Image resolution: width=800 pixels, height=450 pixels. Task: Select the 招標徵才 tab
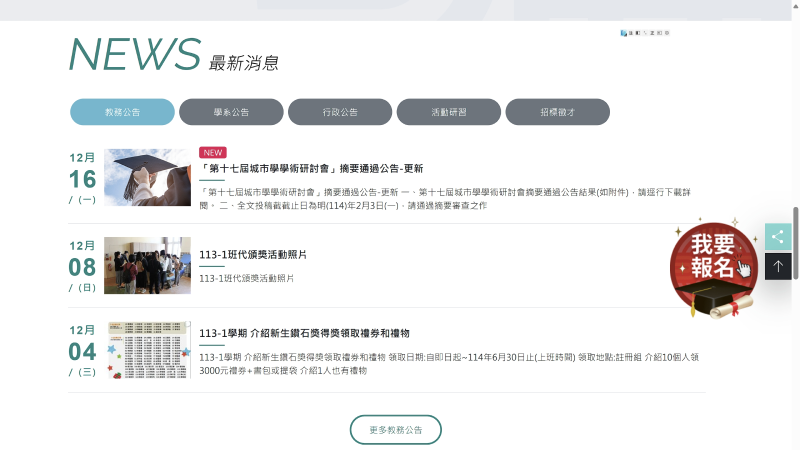pyautogui.click(x=558, y=112)
